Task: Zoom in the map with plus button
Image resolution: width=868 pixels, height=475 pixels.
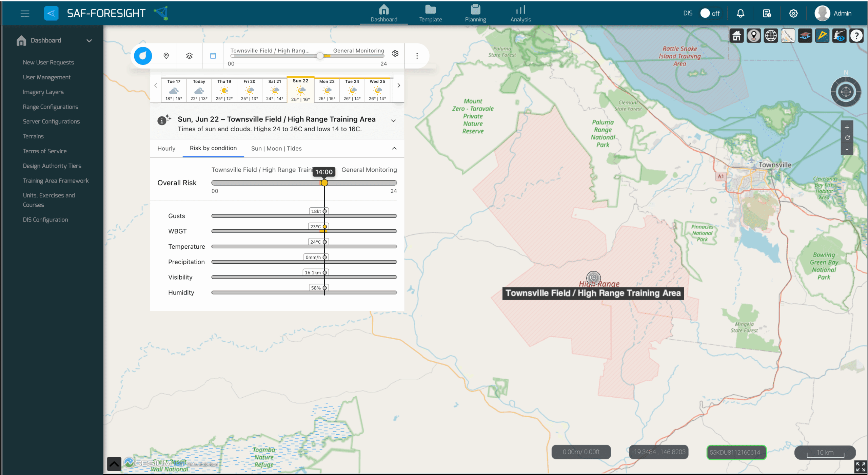Action: click(847, 127)
